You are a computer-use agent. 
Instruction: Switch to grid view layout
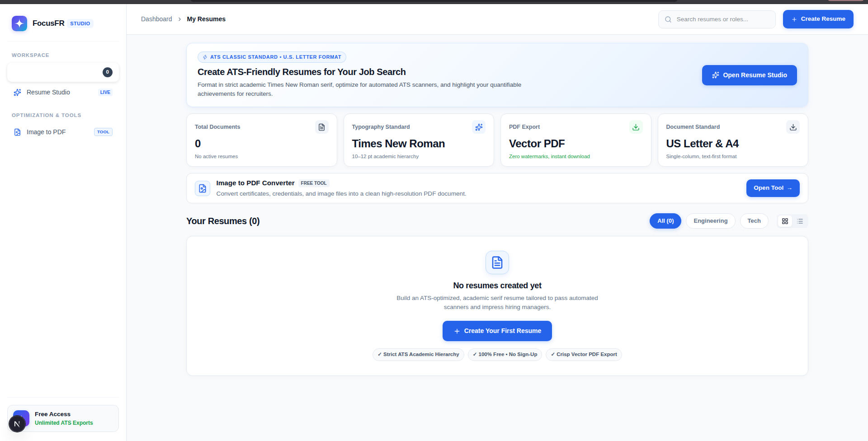pos(785,221)
